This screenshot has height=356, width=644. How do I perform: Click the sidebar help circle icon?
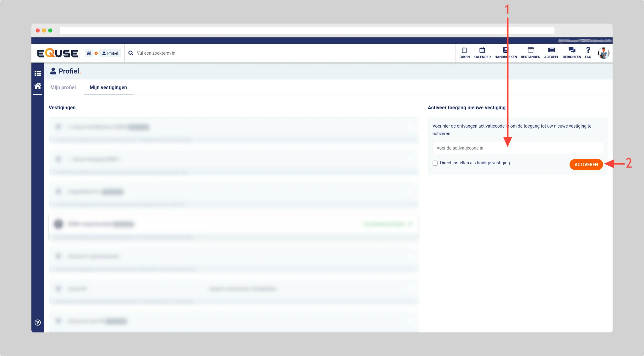(x=38, y=322)
